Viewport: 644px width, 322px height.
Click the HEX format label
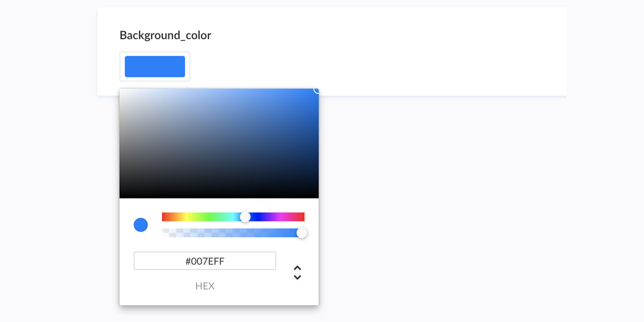205,286
